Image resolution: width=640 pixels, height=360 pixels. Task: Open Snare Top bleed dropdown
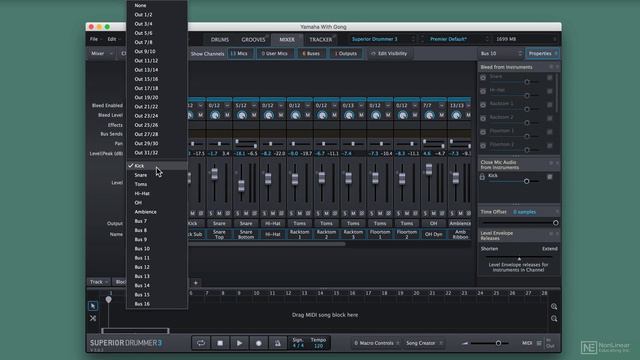[x=227, y=105]
